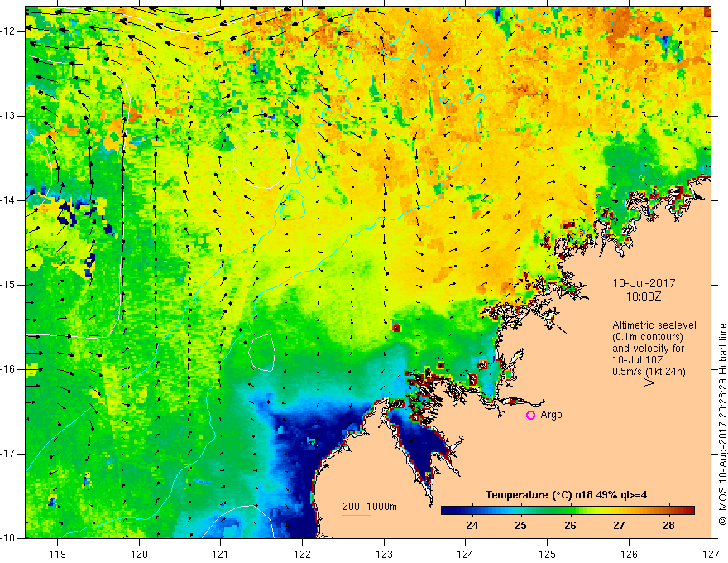Click the latitude label '-16'
Image resolution: width=728 pixels, height=563 pixels.
(x=9, y=369)
